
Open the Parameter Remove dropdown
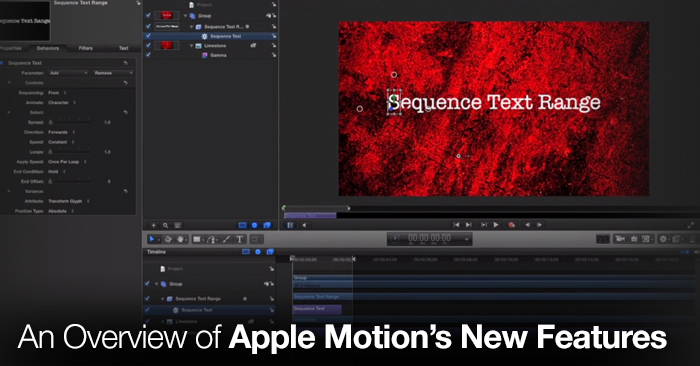[113, 73]
